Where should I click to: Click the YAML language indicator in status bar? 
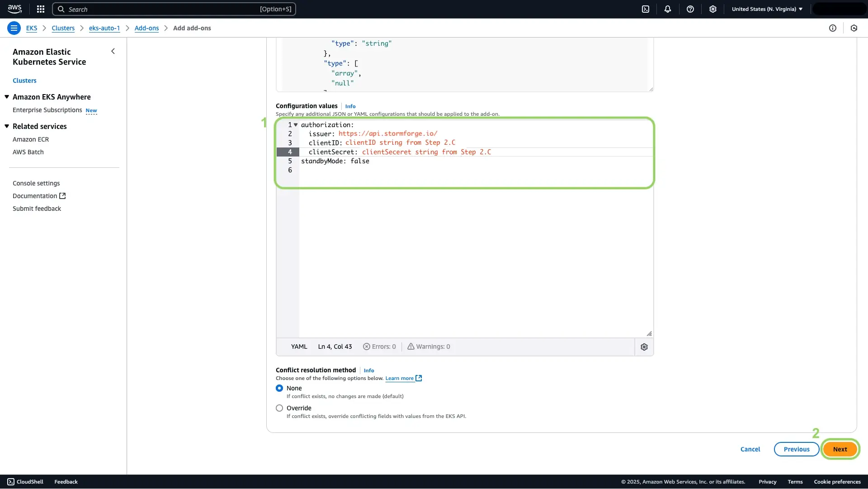[299, 347]
